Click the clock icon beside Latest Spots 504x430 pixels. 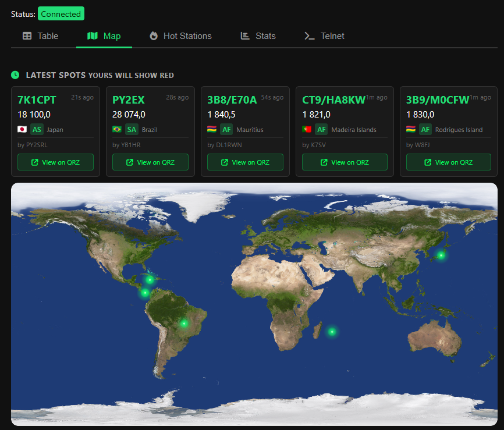point(15,75)
